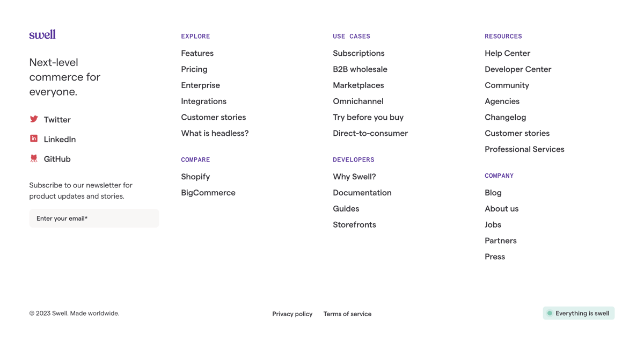Image resolution: width=644 pixels, height=349 pixels.
Task: Open the Pricing page
Action: (194, 69)
